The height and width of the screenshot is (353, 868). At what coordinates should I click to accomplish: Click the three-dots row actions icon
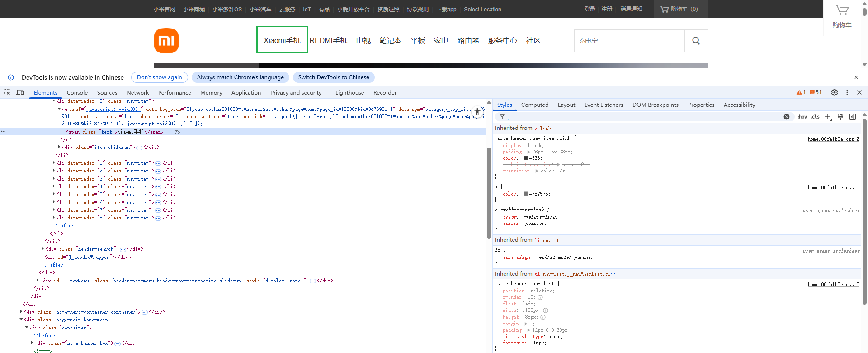pos(3,131)
